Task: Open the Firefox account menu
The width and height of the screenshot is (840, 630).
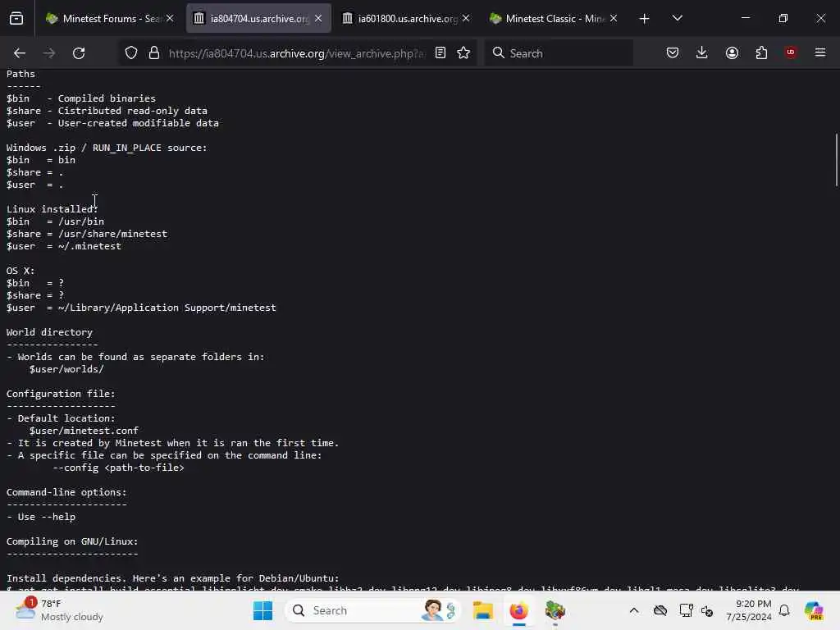Action: click(732, 52)
